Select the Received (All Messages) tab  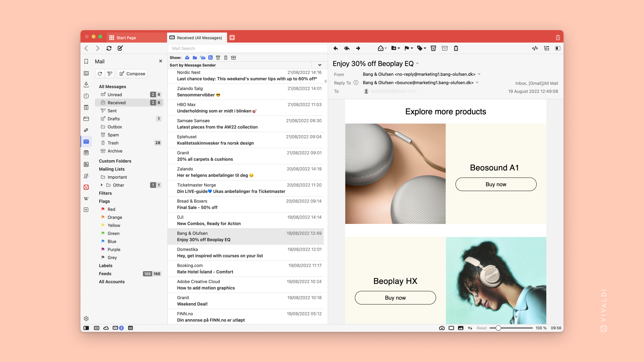[197, 38]
